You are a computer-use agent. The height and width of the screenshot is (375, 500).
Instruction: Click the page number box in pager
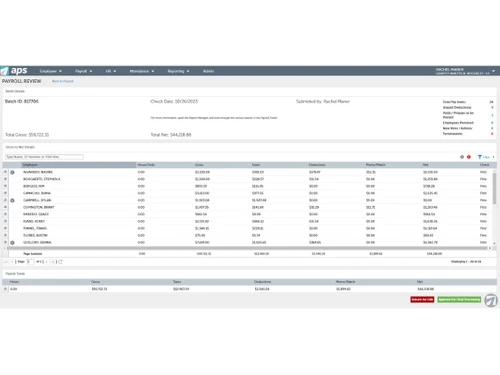[30, 262]
